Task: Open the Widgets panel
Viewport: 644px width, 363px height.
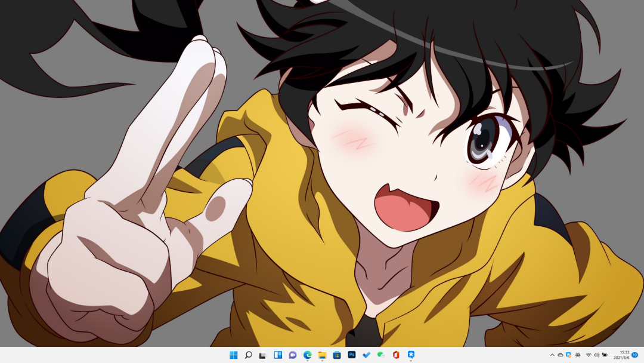Action: coord(278,355)
